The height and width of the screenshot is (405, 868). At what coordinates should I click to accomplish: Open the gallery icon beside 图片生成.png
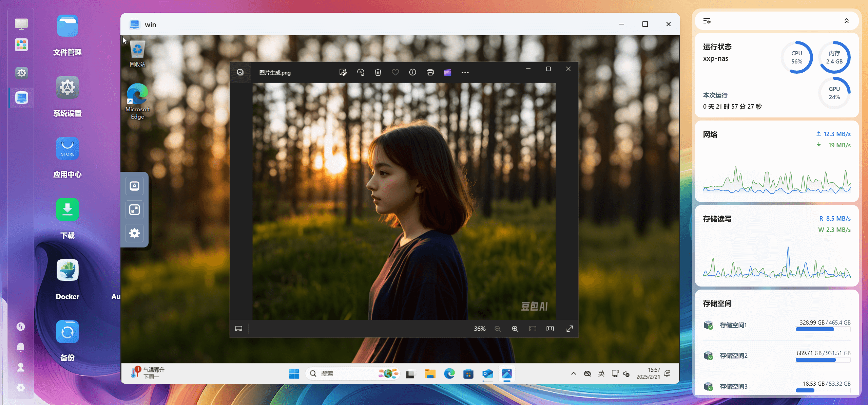pyautogui.click(x=240, y=72)
